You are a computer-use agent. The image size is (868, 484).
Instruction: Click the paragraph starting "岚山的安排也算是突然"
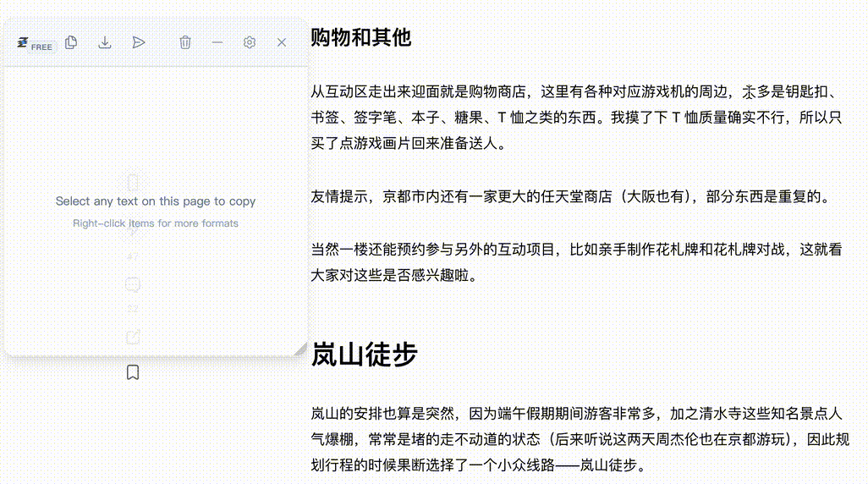(580, 439)
